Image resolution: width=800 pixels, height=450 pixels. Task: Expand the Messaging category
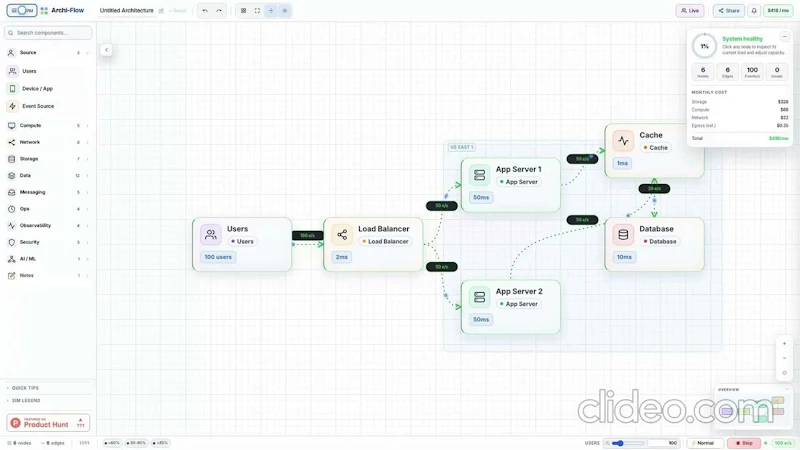(x=48, y=192)
